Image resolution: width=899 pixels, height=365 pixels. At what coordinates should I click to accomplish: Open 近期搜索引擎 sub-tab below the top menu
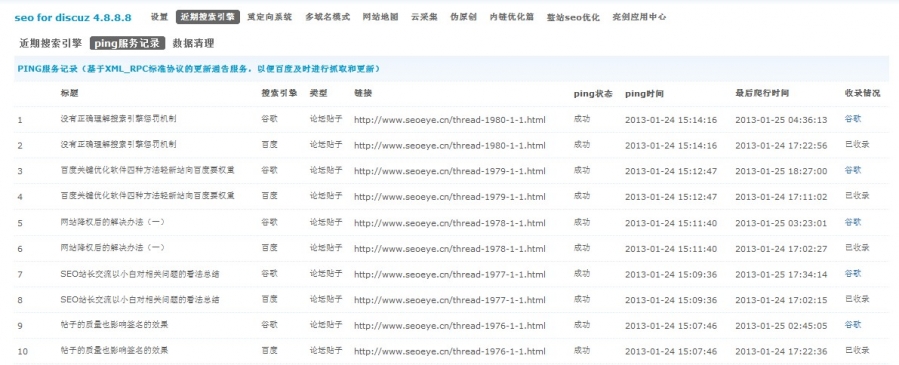point(50,43)
